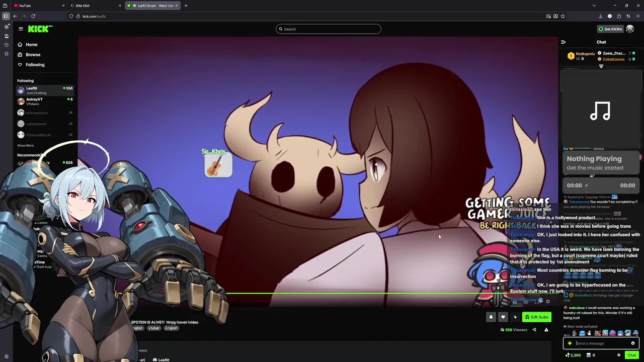The width and height of the screenshot is (644, 362).
Task: Report the stream with warning triangle icon
Action: point(546,330)
